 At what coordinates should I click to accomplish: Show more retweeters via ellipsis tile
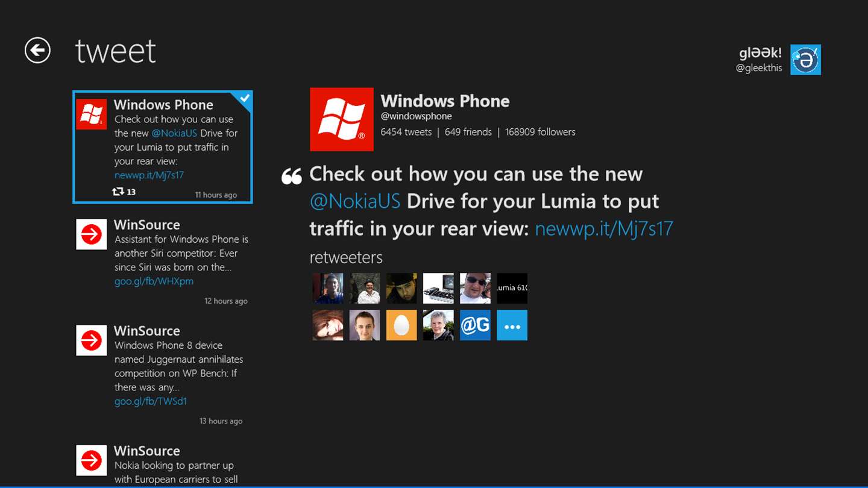[x=512, y=325]
